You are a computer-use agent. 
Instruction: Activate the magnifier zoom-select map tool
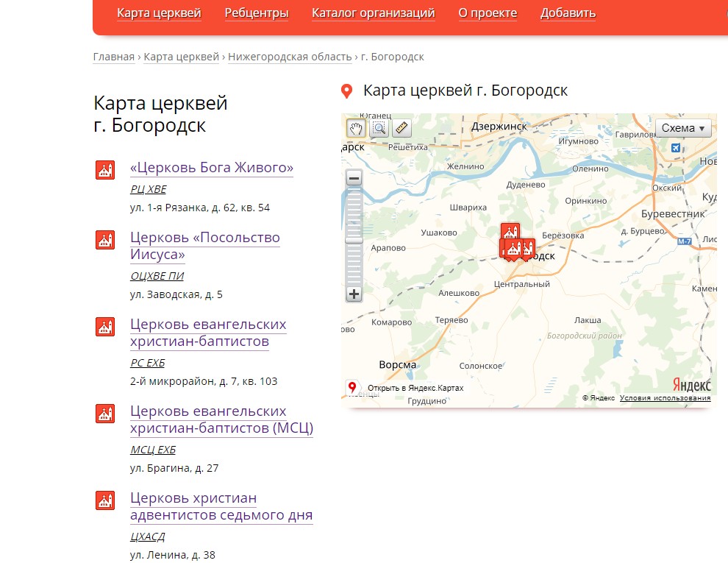(379, 129)
